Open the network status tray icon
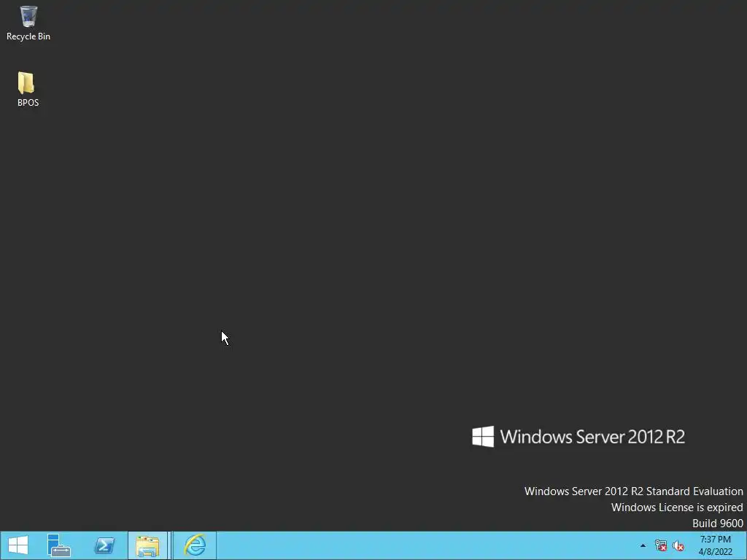Screen dimensions: 747x560 click(x=661, y=545)
